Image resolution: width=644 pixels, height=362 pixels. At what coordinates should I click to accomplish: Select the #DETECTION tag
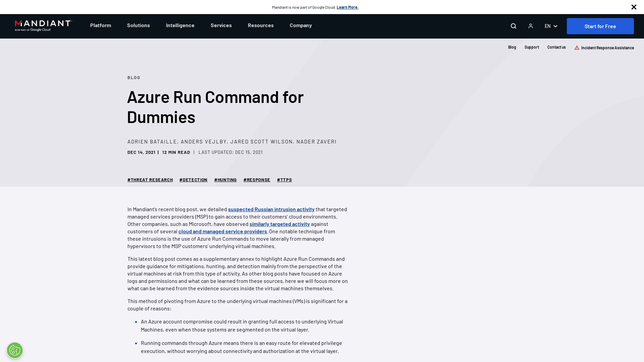194,180
